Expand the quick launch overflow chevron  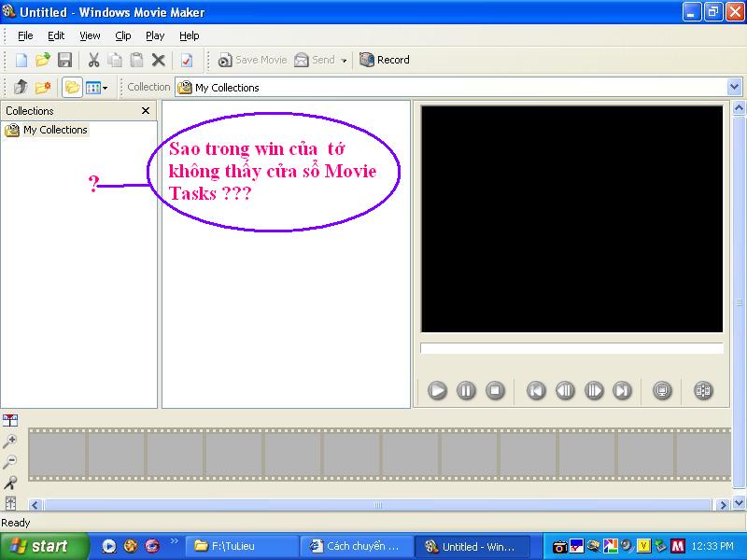tap(175, 541)
